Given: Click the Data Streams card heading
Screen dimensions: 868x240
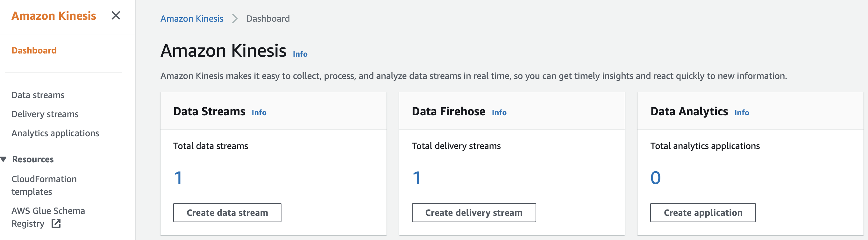Looking at the screenshot, I should (209, 111).
